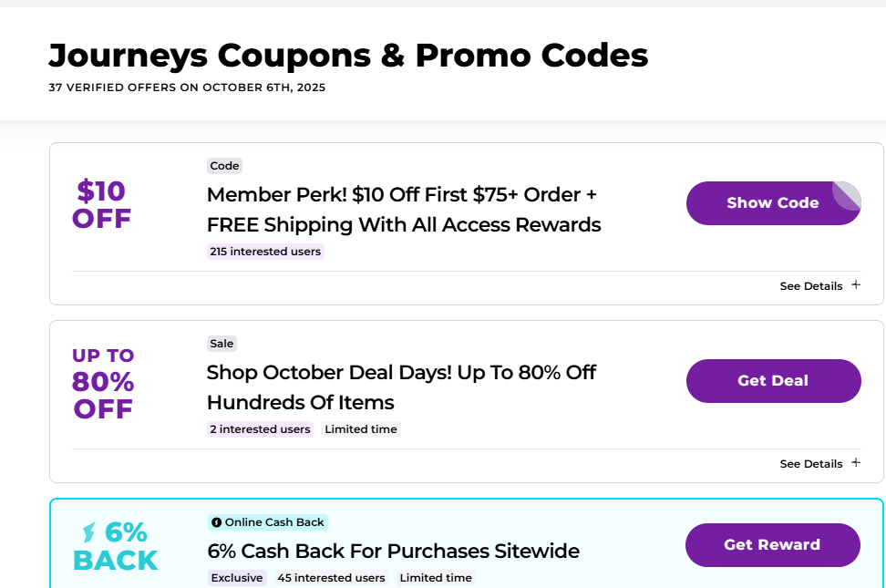Click the Exclusive tag on the cash back offer
Viewport: 886px width, 588px height.
tap(236, 578)
